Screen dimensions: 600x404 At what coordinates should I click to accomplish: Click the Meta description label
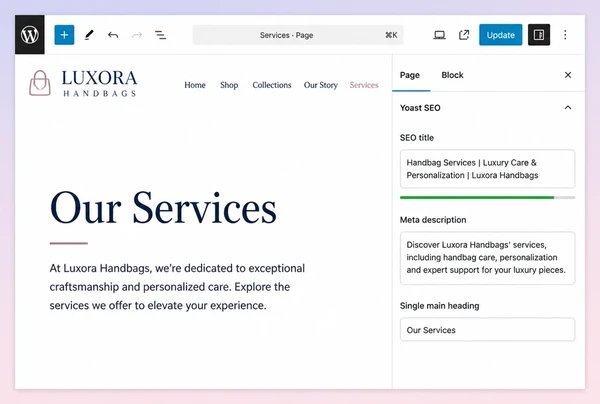[433, 220]
